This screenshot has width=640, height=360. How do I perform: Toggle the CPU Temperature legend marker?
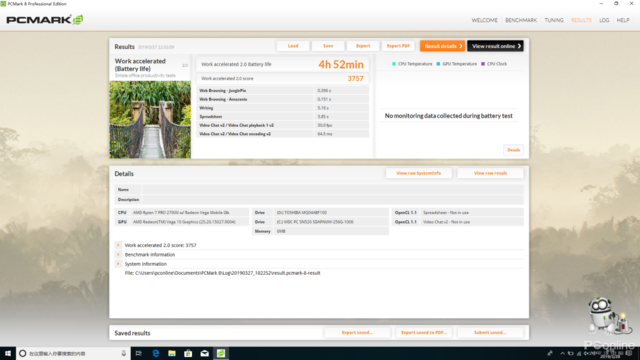point(394,64)
